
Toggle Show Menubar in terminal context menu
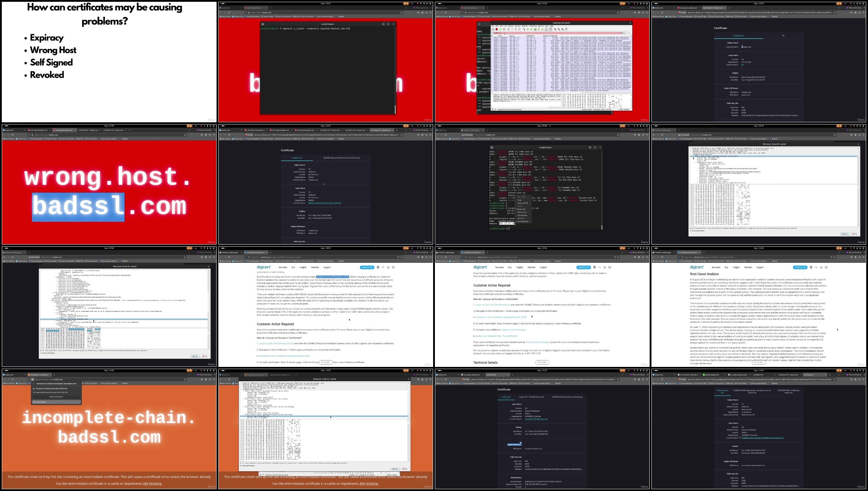click(523, 221)
